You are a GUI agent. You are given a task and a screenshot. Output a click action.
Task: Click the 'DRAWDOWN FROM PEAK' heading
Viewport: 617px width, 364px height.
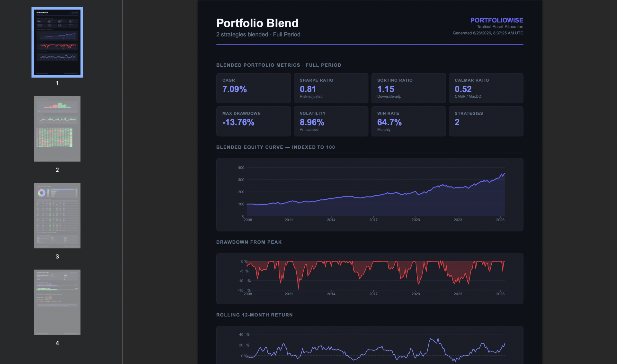[249, 242]
